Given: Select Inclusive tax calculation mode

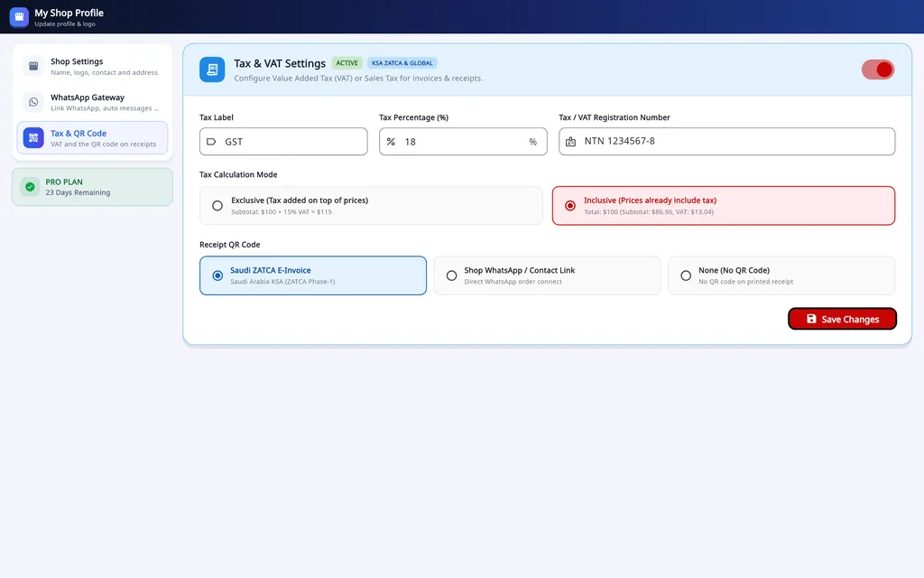Looking at the screenshot, I should coord(724,206).
